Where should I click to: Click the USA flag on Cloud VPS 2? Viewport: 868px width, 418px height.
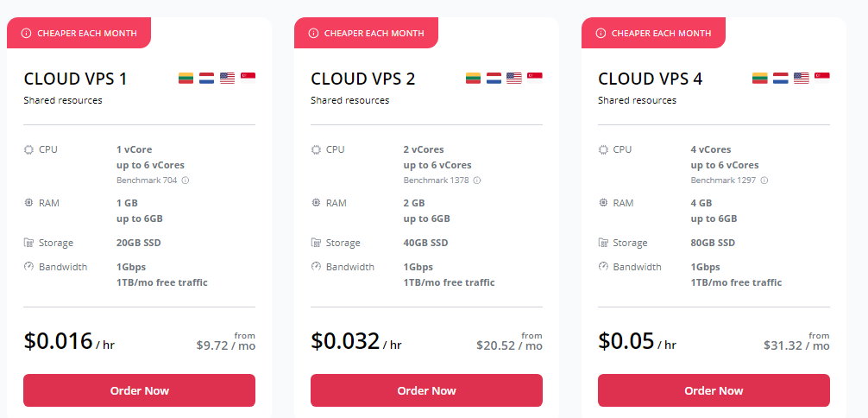coord(514,78)
